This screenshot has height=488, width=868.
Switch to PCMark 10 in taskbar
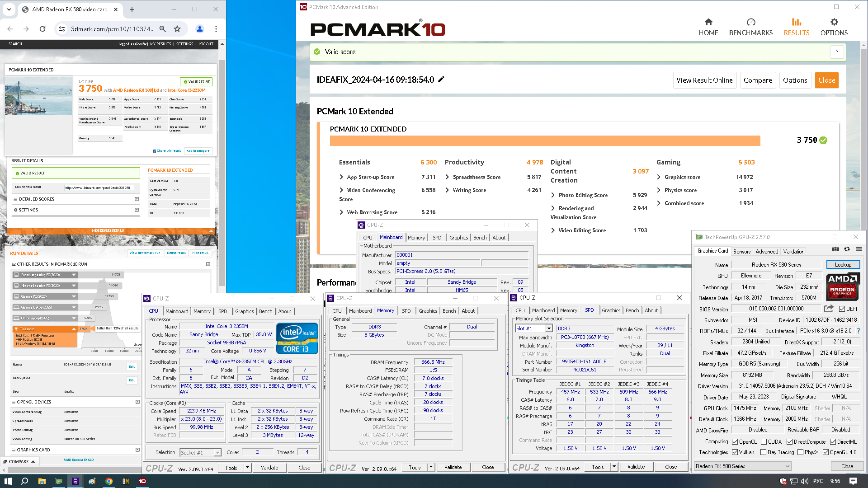(142, 481)
